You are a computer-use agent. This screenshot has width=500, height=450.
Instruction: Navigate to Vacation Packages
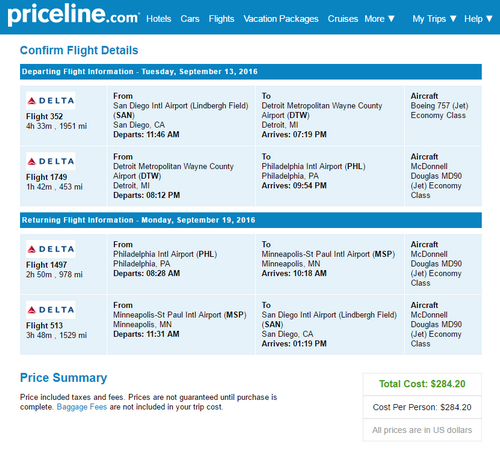tap(281, 19)
